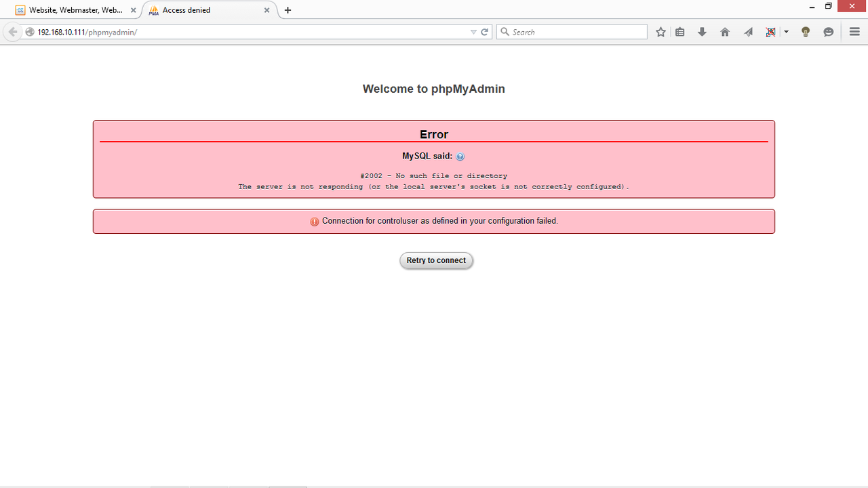Open the chat smiley face icon

828,32
